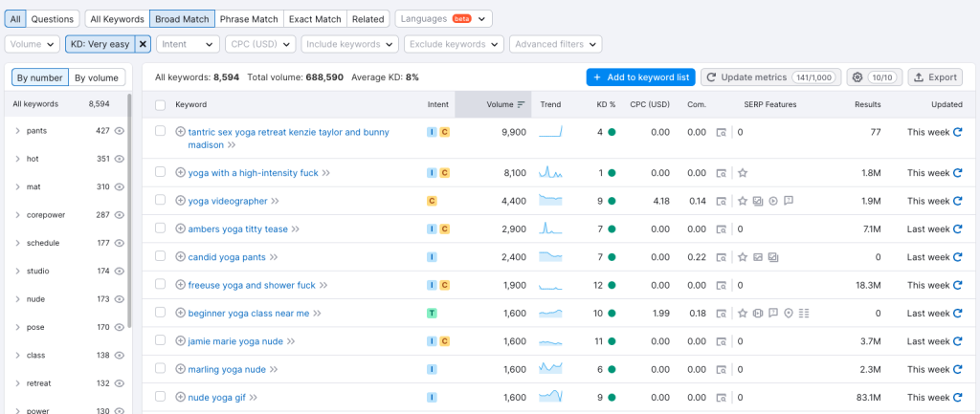Viewport: 980px width, 414px height.
Task: Open Advanced filters dropdown
Action: [x=556, y=44]
